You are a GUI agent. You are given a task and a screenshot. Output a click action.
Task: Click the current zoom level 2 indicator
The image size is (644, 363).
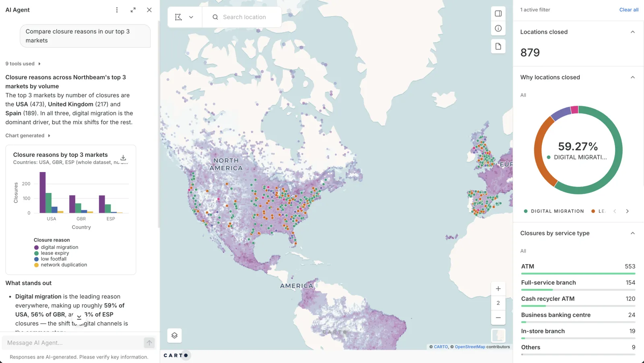498,303
